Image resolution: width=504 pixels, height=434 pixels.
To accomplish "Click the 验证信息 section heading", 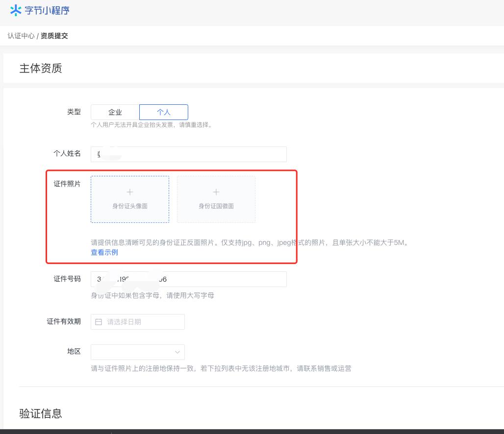I will coord(41,413).
